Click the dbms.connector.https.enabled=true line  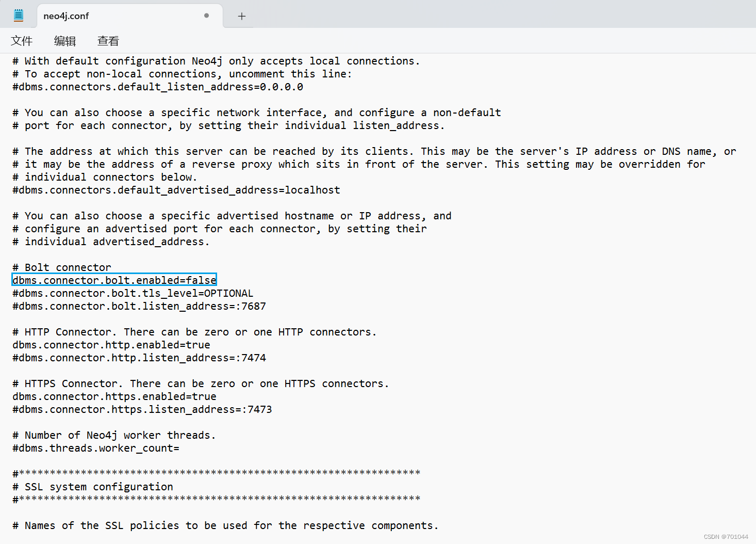coord(114,396)
